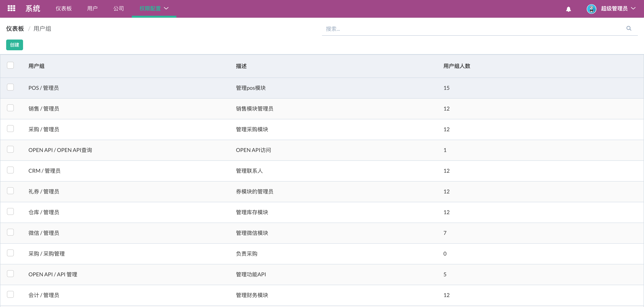Check the 微信 / 管理员 row checkbox
Screen dimensions: 644x307
click(x=10, y=232)
